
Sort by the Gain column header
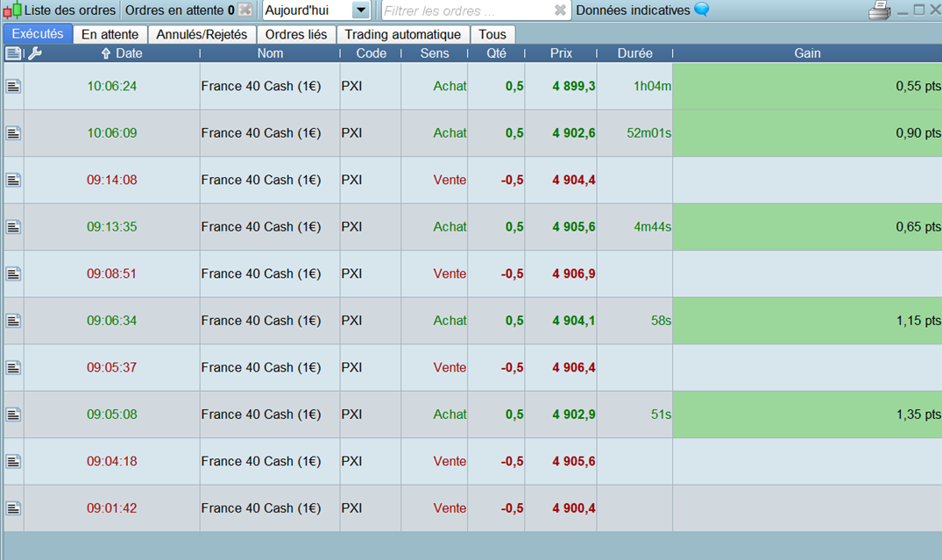coord(807,53)
